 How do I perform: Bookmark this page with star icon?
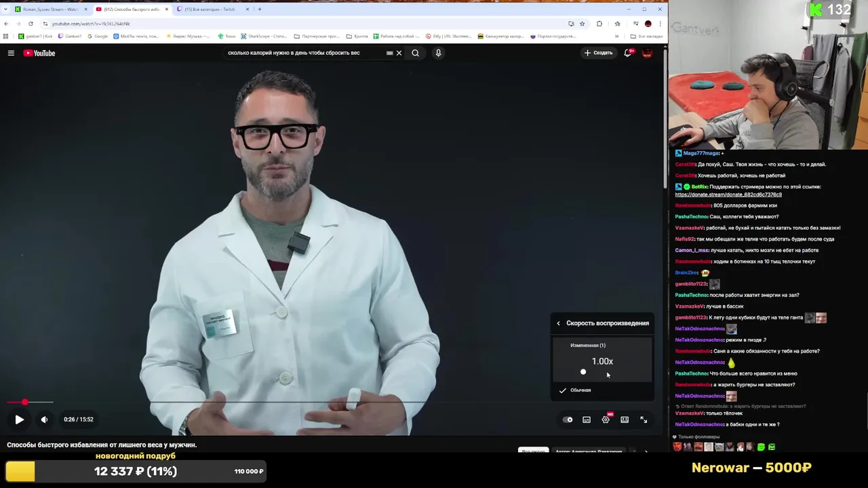click(582, 24)
